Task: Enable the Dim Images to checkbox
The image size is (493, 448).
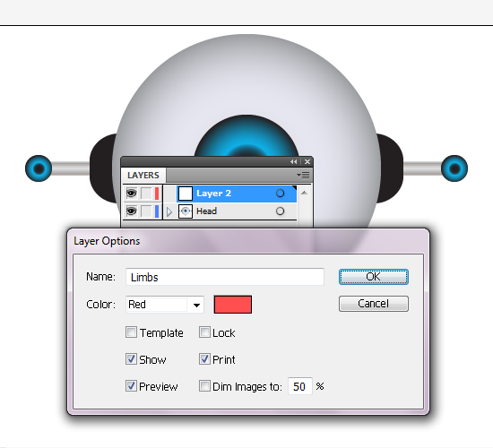Action: pos(204,386)
